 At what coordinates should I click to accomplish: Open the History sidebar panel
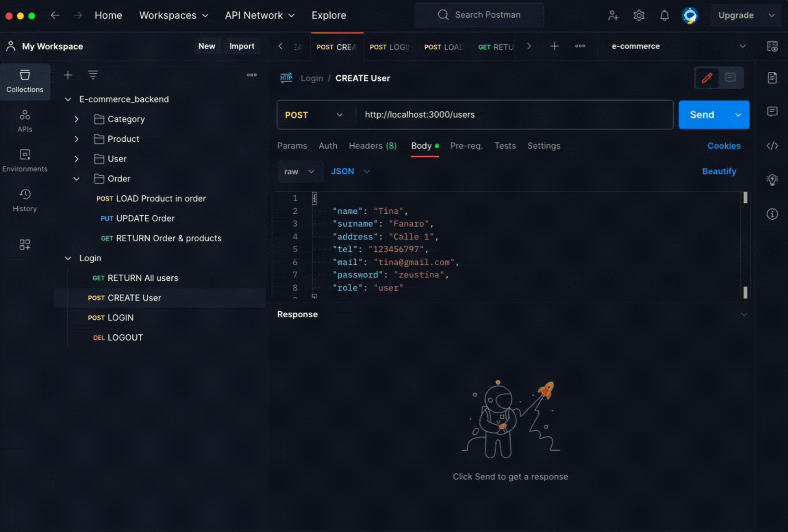25,200
